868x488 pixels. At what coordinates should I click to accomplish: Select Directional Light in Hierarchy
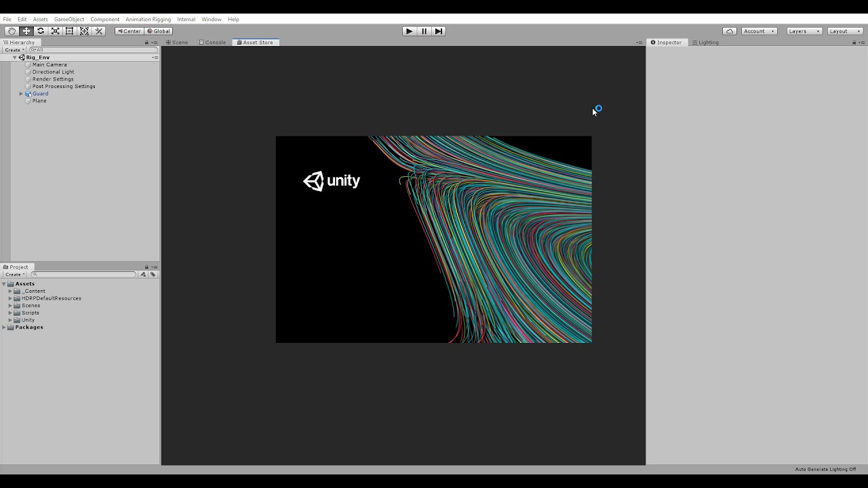54,72
